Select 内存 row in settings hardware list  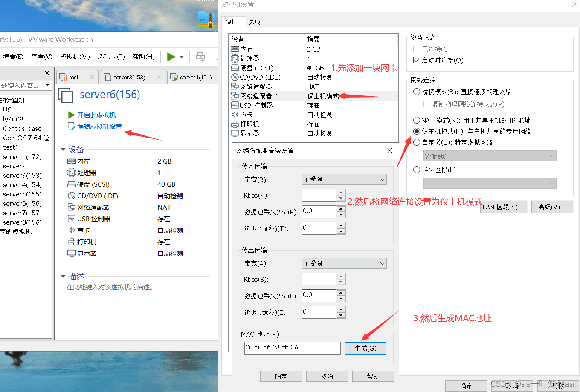coord(314,49)
